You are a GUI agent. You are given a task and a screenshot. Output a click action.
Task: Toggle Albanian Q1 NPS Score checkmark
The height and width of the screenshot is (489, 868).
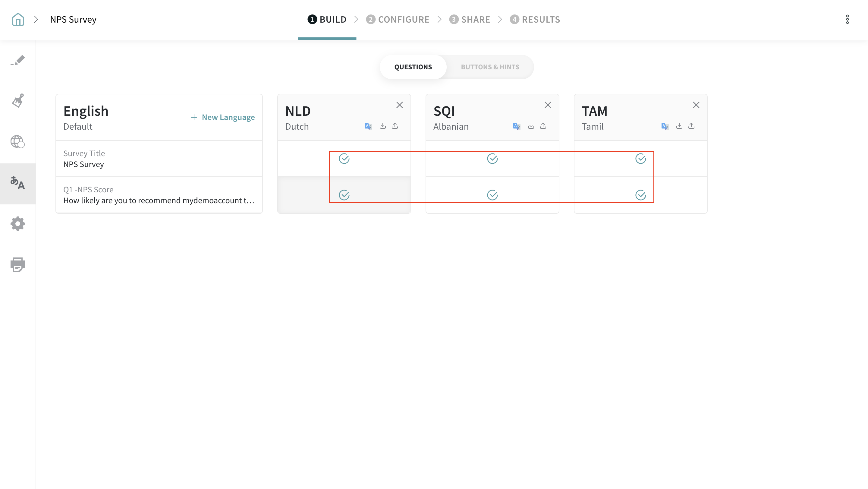[x=492, y=195]
